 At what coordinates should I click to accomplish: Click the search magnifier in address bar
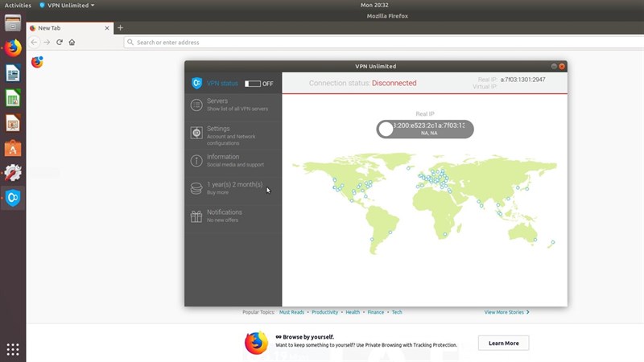(x=130, y=43)
